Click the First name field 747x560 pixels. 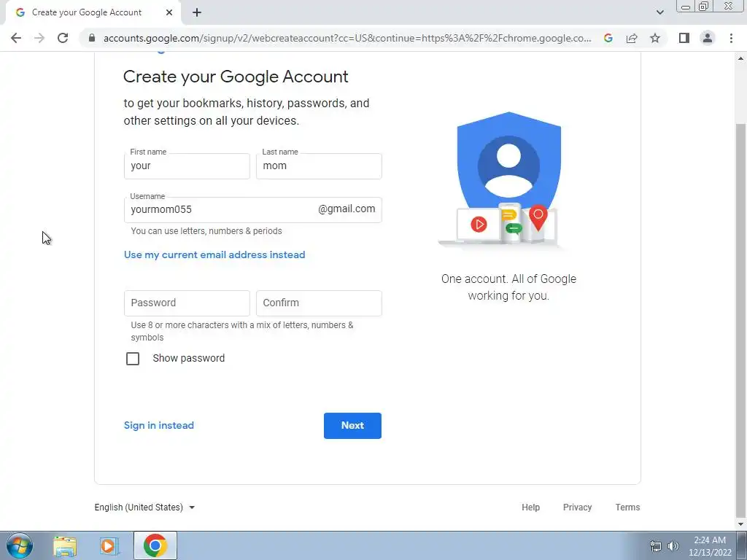pyautogui.click(x=187, y=166)
